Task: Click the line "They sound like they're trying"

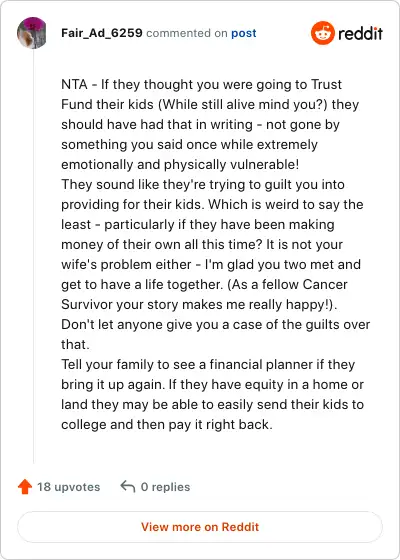Action: pyautogui.click(x=203, y=185)
